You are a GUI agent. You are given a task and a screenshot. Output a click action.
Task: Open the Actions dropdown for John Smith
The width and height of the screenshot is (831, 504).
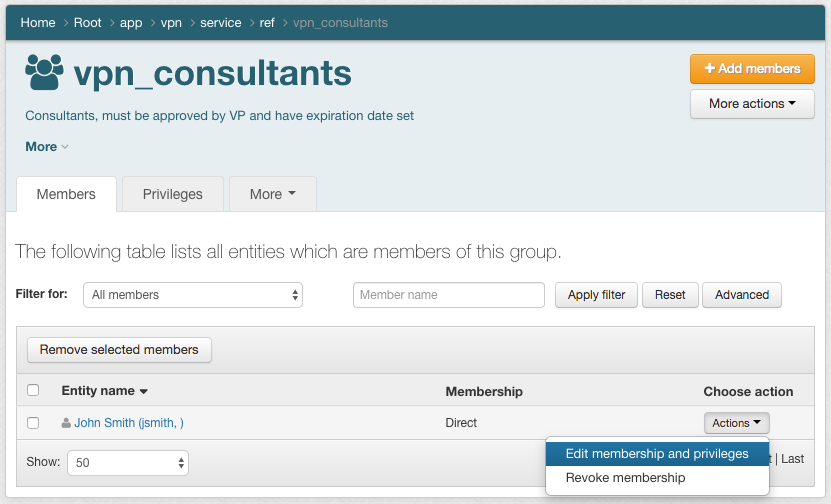pos(736,423)
